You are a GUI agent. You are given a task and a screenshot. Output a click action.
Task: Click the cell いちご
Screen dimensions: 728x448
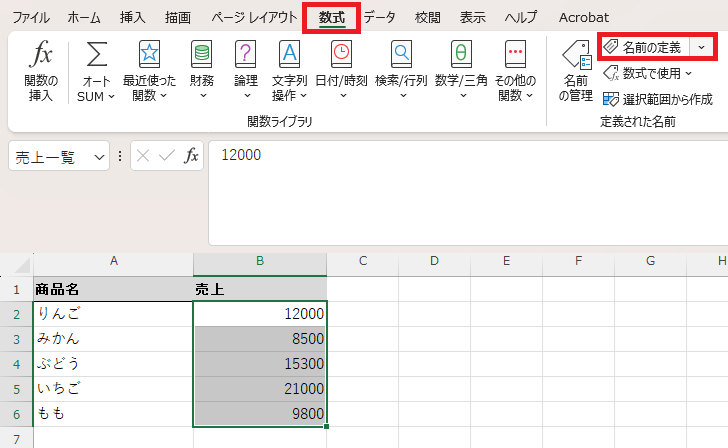point(113,389)
